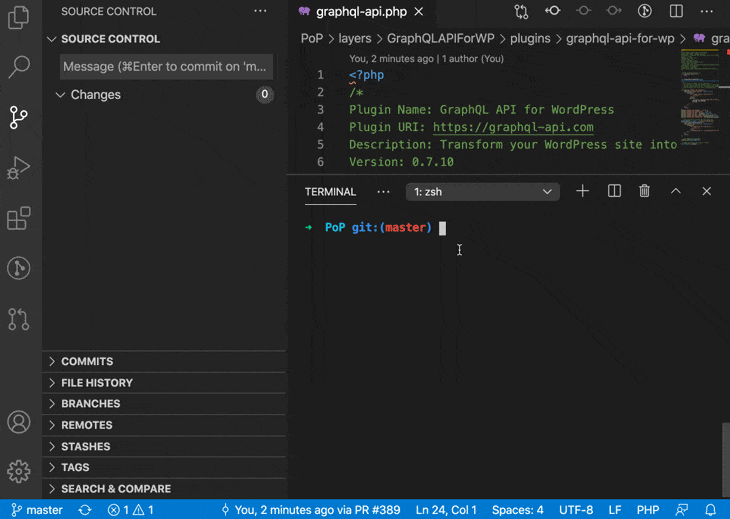Open editor more actions ellipsis menu
This screenshot has width=730, height=519.
pos(707,11)
